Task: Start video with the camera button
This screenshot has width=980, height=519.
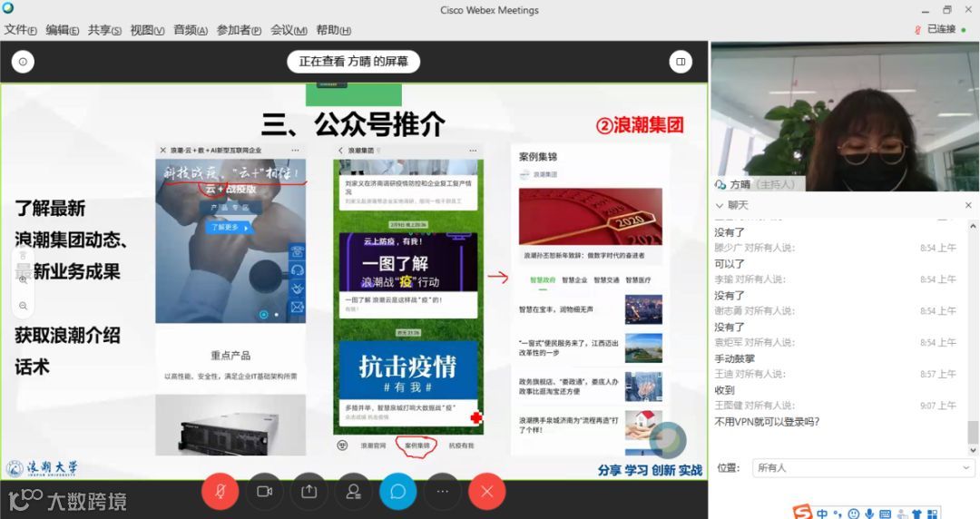Action: pos(264,492)
